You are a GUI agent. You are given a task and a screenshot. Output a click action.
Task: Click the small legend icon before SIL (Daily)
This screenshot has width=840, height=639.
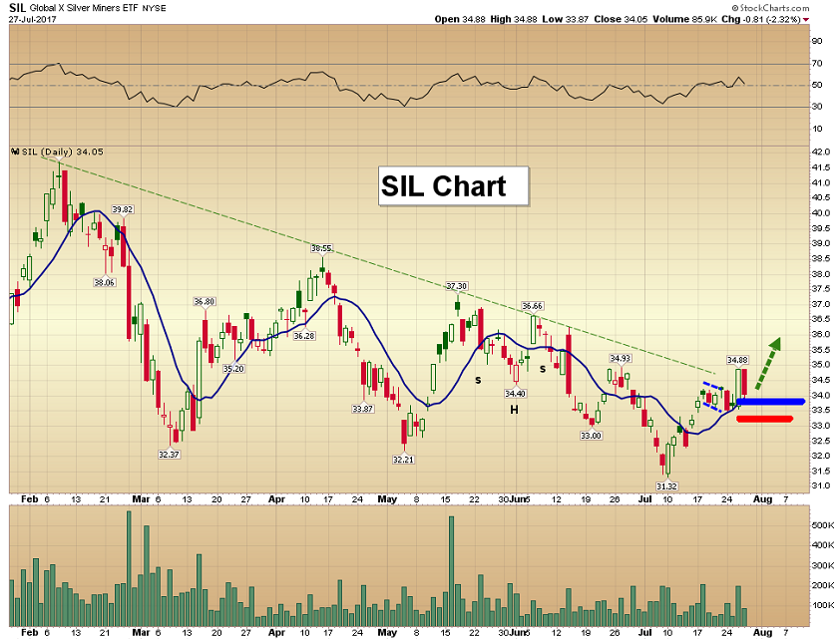[14, 152]
